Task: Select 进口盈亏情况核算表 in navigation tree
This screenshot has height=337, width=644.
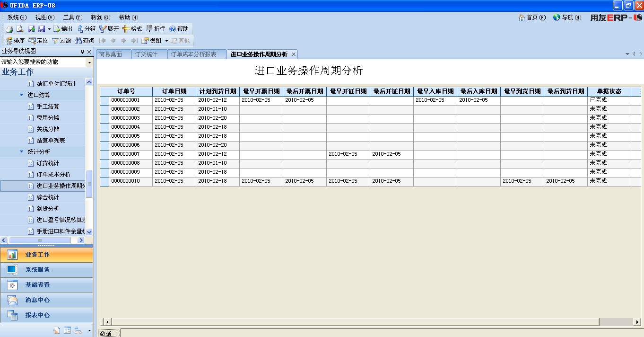Action: point(61,220)
